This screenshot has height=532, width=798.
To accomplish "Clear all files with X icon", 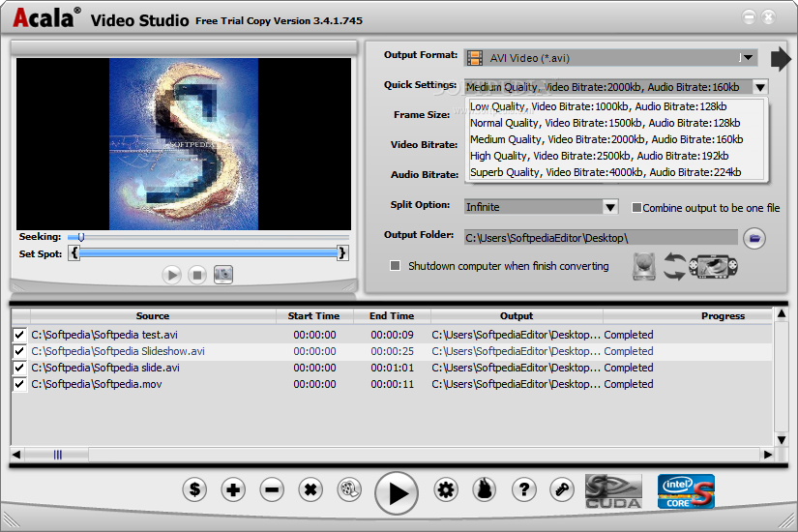I will point(310,489).
